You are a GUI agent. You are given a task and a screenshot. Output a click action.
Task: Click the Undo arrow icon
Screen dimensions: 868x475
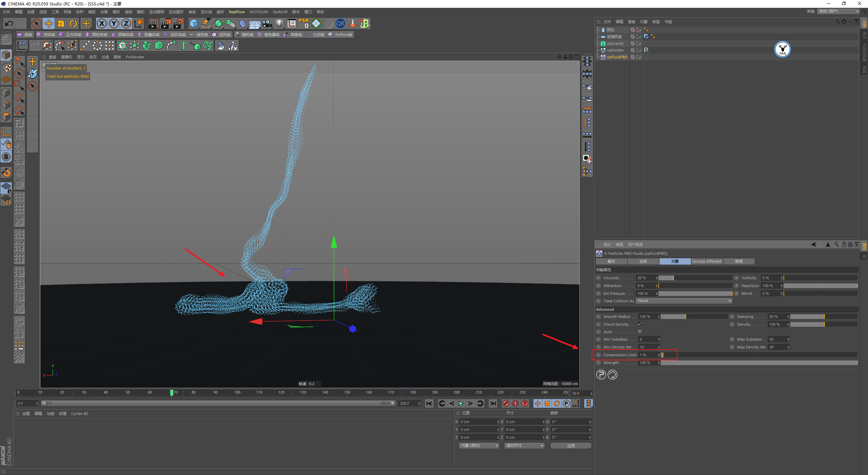tap(9, 23)
